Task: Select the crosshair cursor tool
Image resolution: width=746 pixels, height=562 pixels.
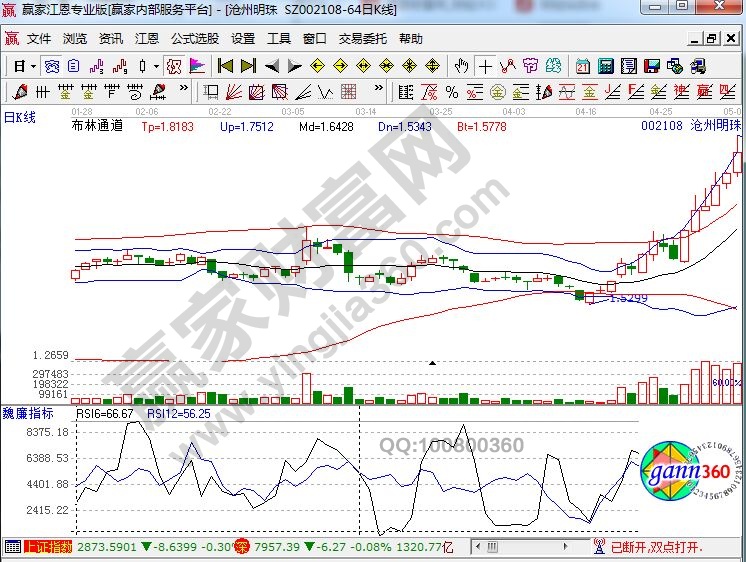Action: pyautogui.click(x=485, y=66)
